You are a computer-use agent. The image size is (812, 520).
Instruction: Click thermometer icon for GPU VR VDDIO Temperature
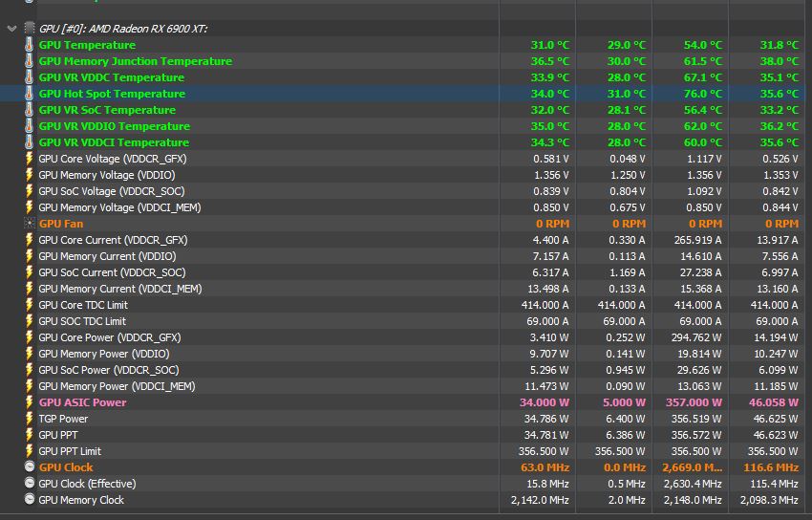[x=30, y=126]
